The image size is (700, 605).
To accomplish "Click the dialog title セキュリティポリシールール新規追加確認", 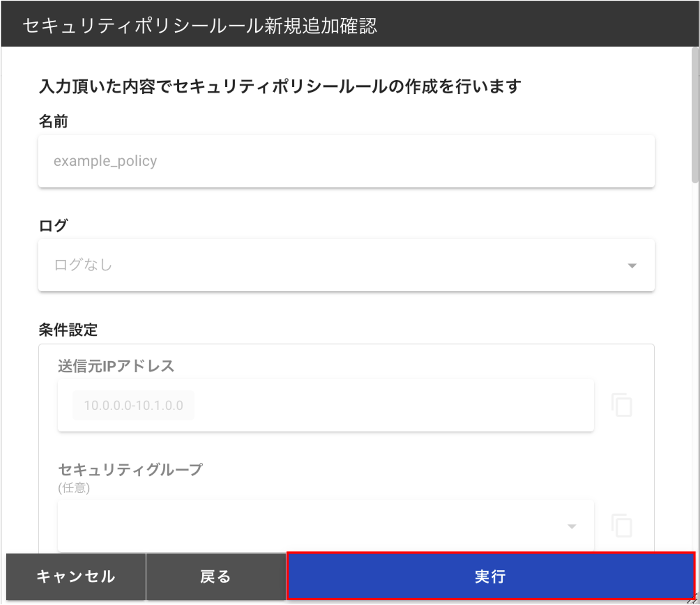I will [200, 26].
